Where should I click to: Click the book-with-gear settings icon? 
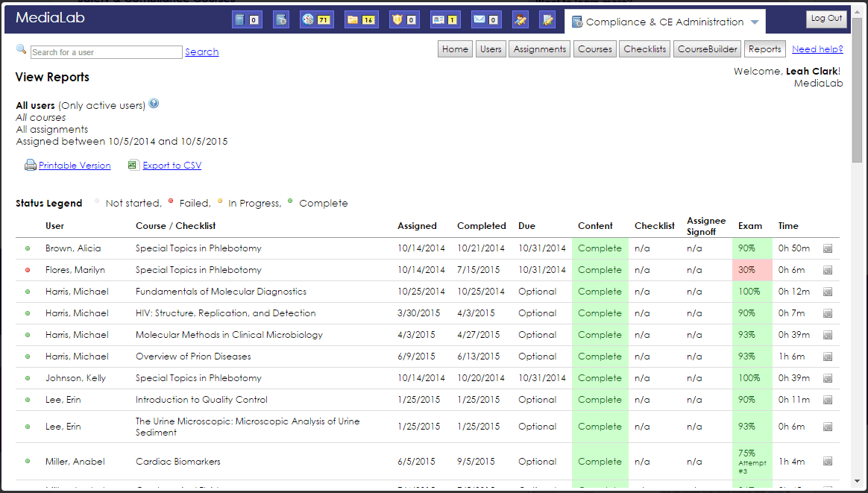281,20
